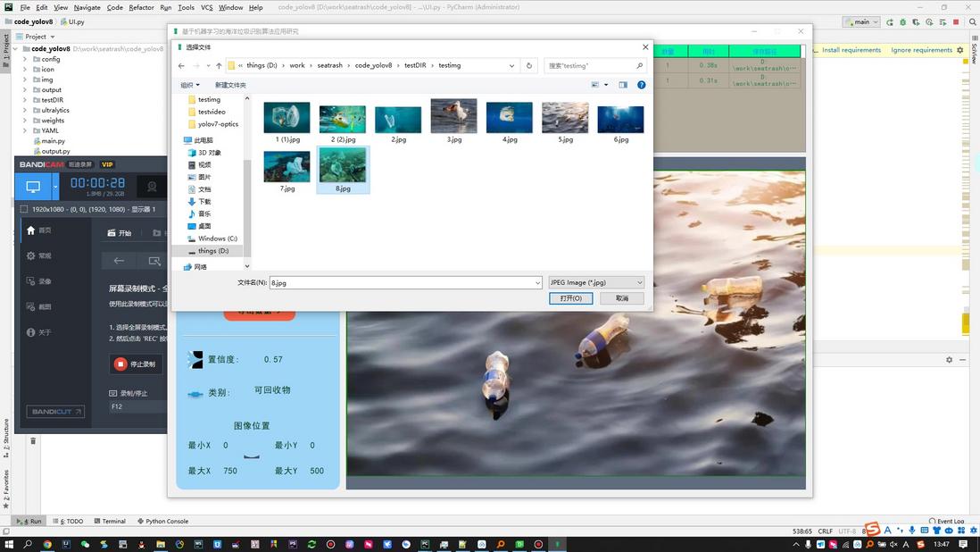Collapse the code_yolov8 root project node
The width and height of the screenshot is (980, 552).
click(x=16, y=49)
